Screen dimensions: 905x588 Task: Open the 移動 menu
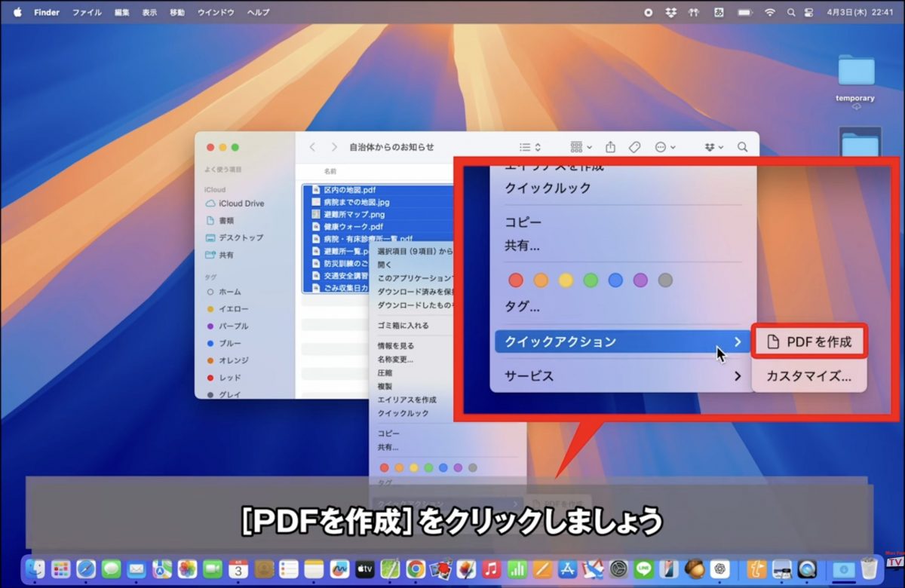[177, 13]
